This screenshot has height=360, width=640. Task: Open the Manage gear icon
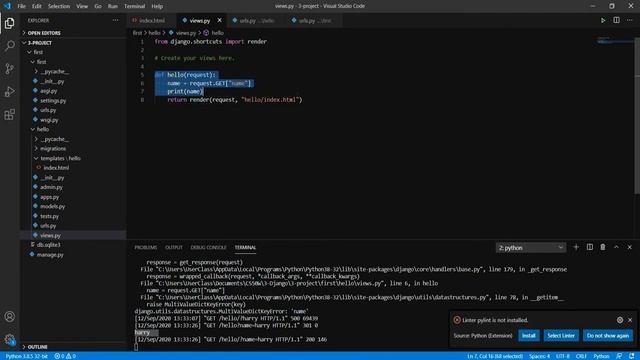pos(9,339)
